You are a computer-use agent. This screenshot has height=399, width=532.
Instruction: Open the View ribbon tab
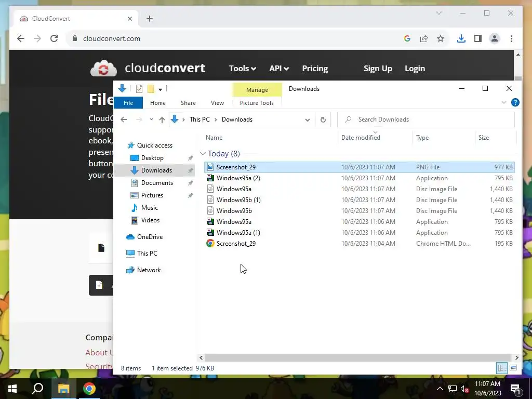217,103
